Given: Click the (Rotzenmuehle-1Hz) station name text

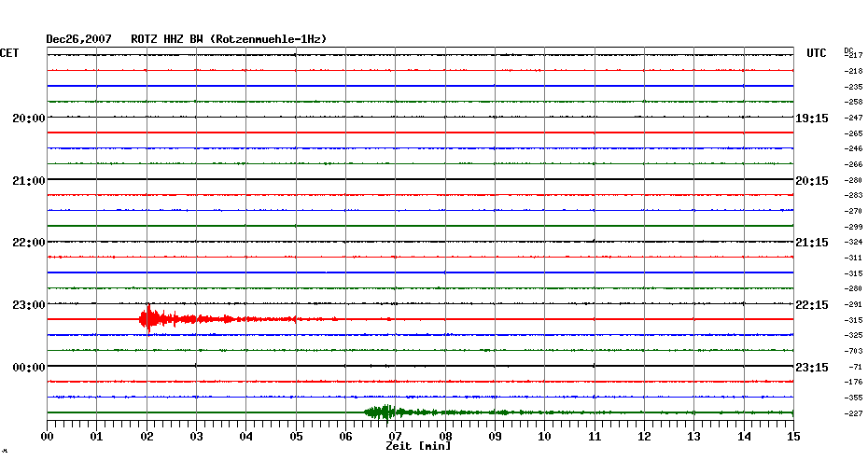Looking at the screenshot, I should pos(269,39).
